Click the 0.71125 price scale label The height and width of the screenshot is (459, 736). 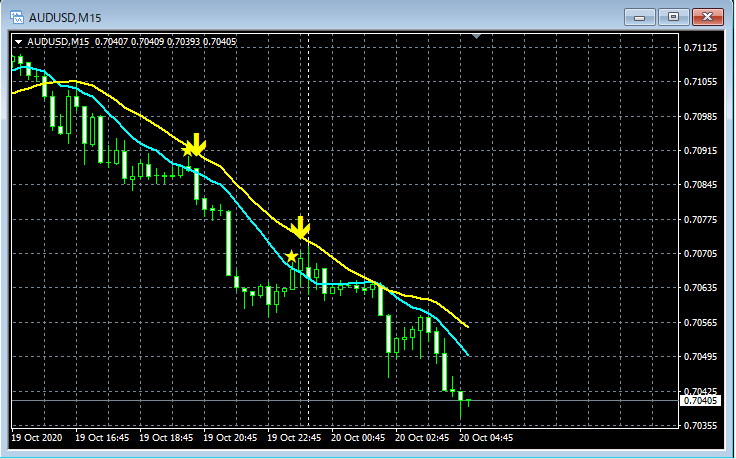[x=700, y=47]
